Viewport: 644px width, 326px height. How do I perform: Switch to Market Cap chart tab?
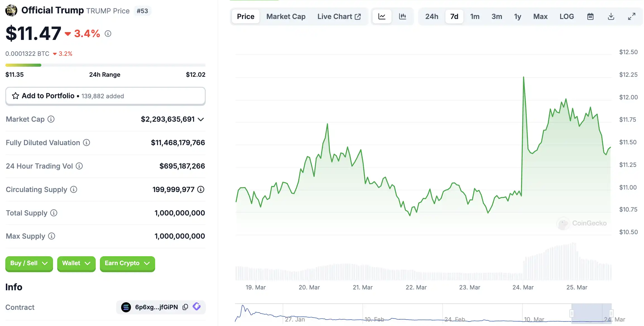286,16
